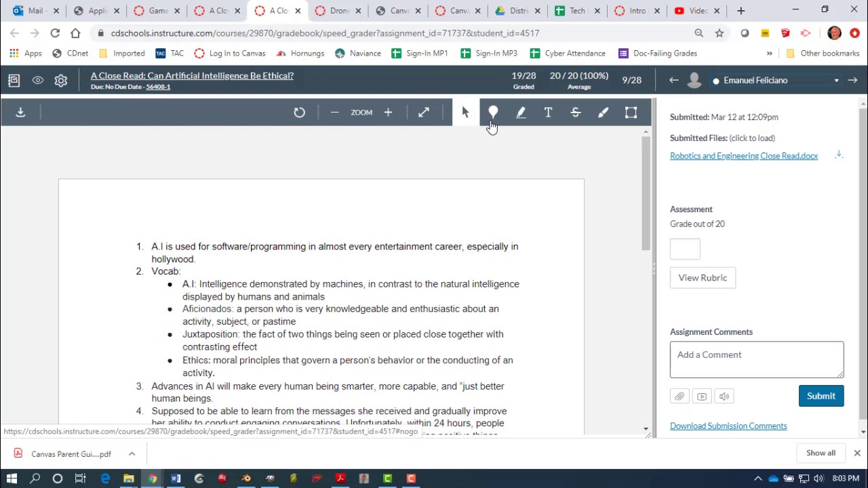
Task: Load Robotics and Engineering Close Read.docx
Action: coord(744,156)
